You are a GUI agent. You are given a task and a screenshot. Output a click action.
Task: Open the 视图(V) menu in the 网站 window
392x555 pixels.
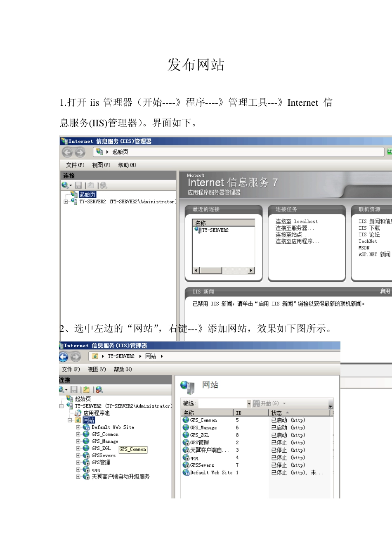[x=97, y=369]
